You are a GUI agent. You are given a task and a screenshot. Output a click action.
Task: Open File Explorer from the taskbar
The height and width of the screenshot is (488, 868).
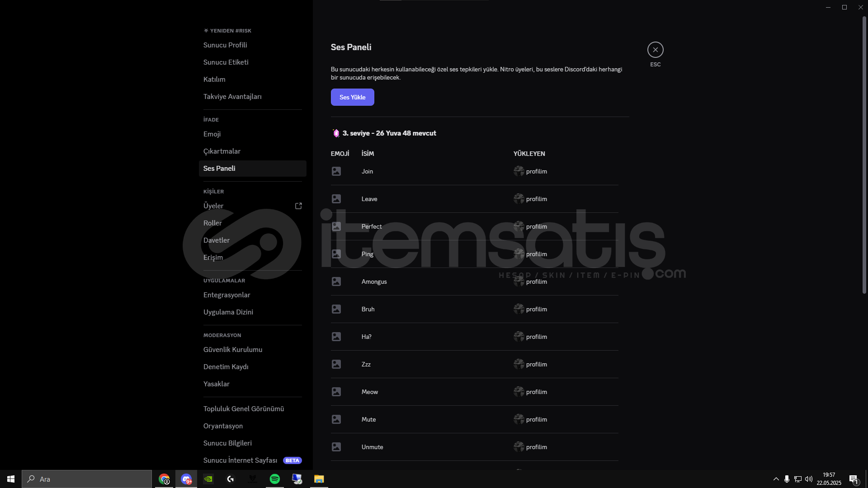pos(319,479)
